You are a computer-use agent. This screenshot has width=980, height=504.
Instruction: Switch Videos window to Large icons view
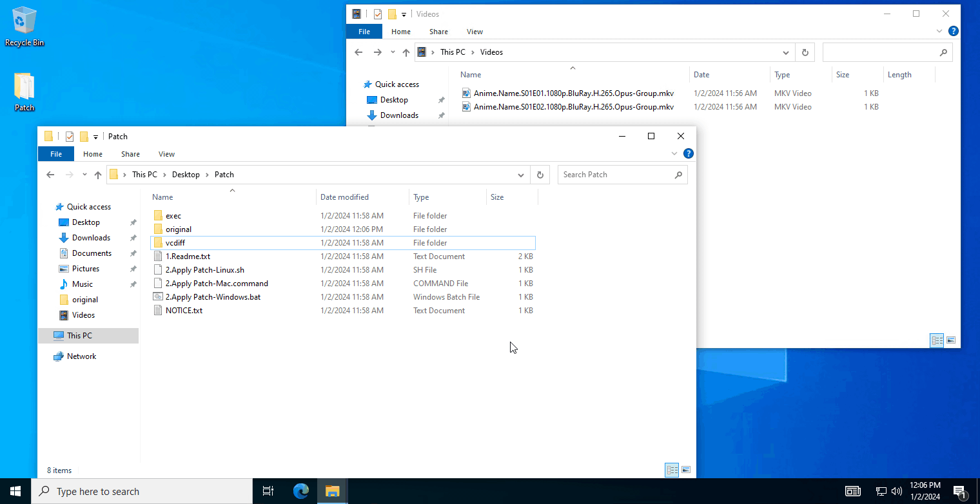pos(951,340)
